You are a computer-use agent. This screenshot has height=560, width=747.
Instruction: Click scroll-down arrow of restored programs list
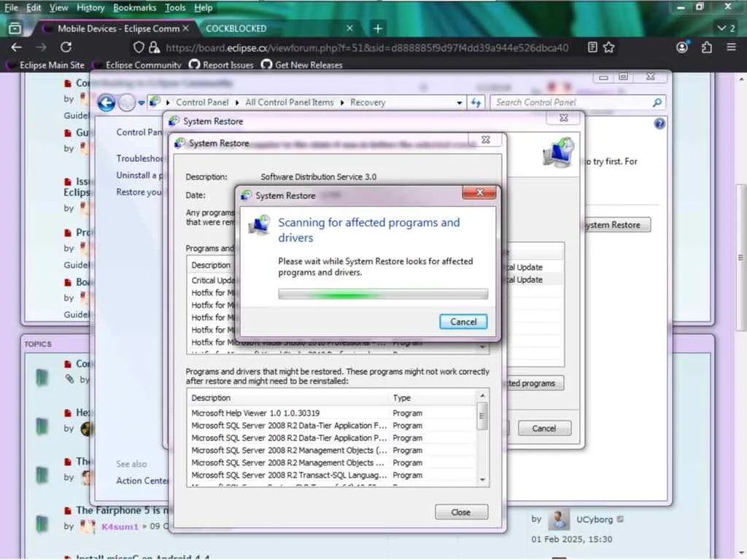pyautogui.click(x=482, y=480)
